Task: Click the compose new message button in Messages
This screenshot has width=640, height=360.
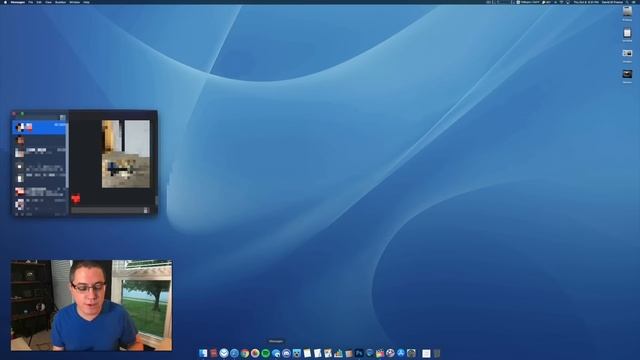Action: 62,118
